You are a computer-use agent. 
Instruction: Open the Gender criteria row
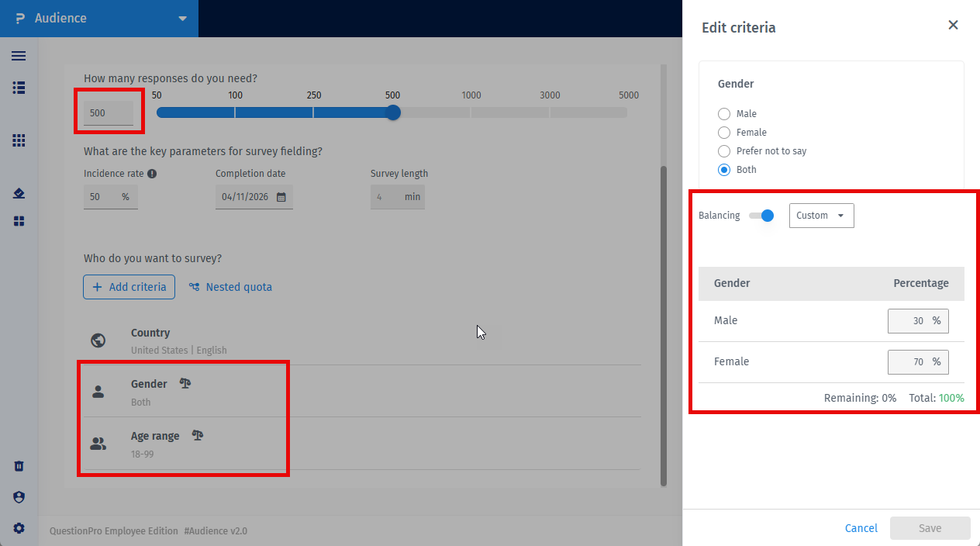click(x=362, y=392)
